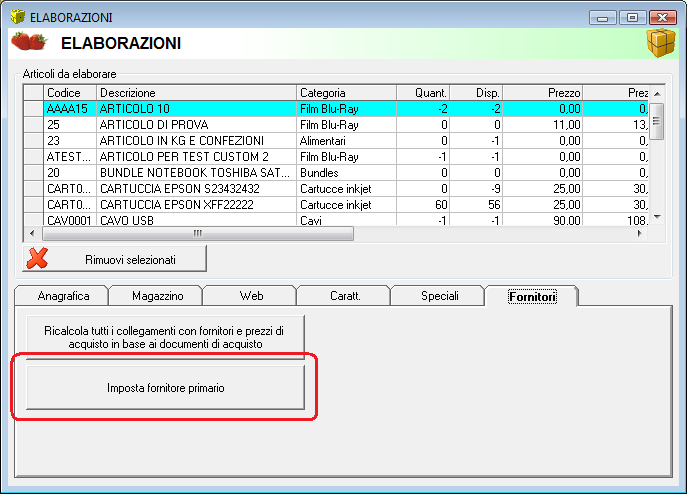Click the yellow box icon in header
Screen dimensions: 687x494
tap(661, 43)
